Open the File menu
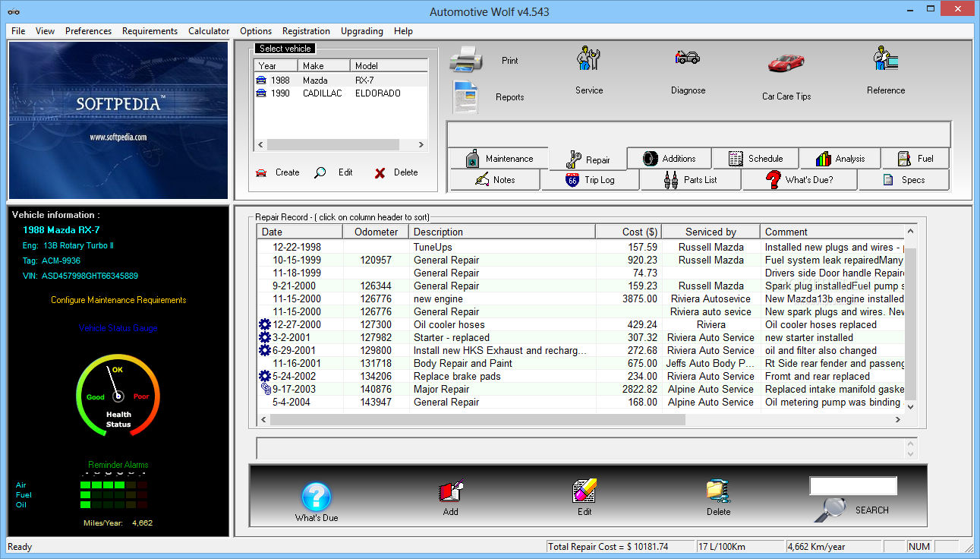This screenshot has height=559, width=980. coord(18,31)
